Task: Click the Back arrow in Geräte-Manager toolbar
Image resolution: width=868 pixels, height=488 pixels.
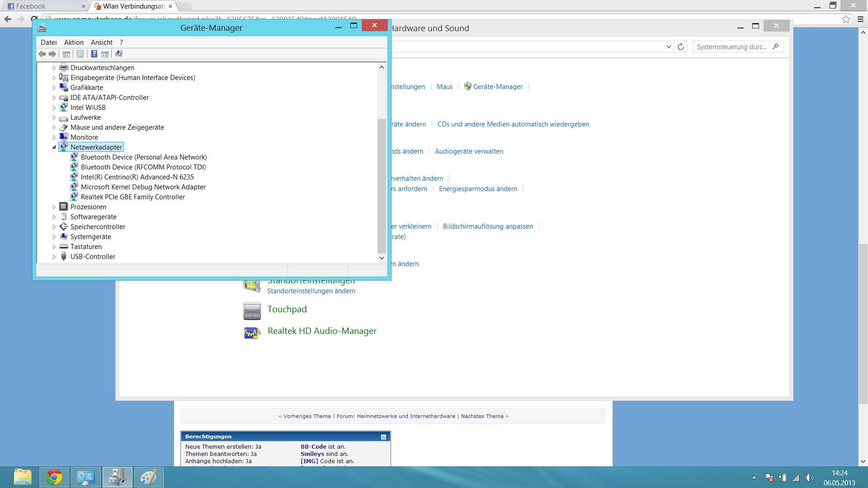Action: pos(42,54)
